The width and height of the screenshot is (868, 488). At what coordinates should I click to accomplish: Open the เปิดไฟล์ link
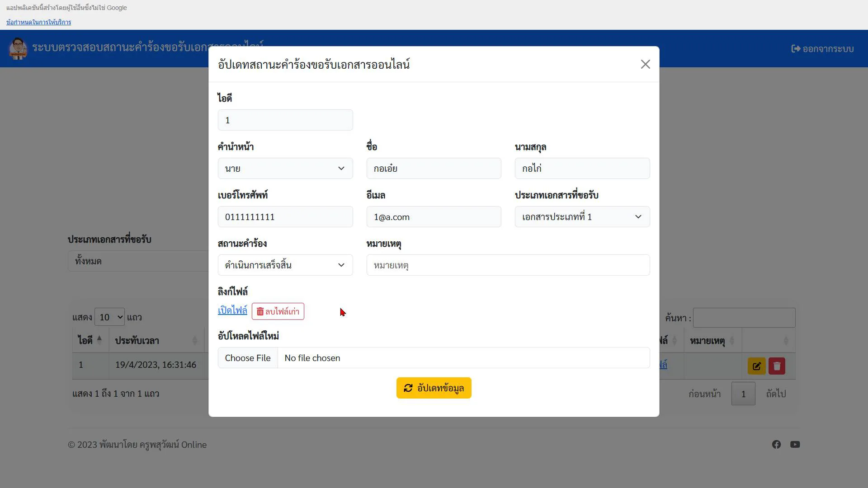pos(232,310)
